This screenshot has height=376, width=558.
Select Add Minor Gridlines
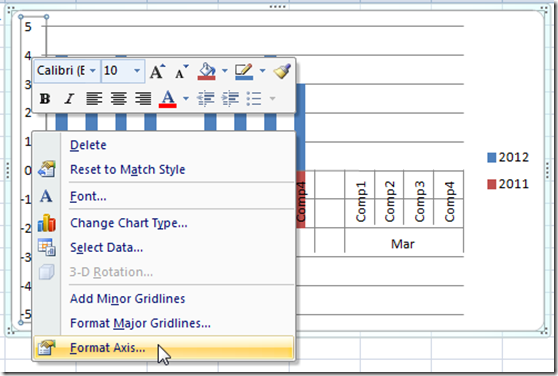pyautogui.click(x=164, y=298)
